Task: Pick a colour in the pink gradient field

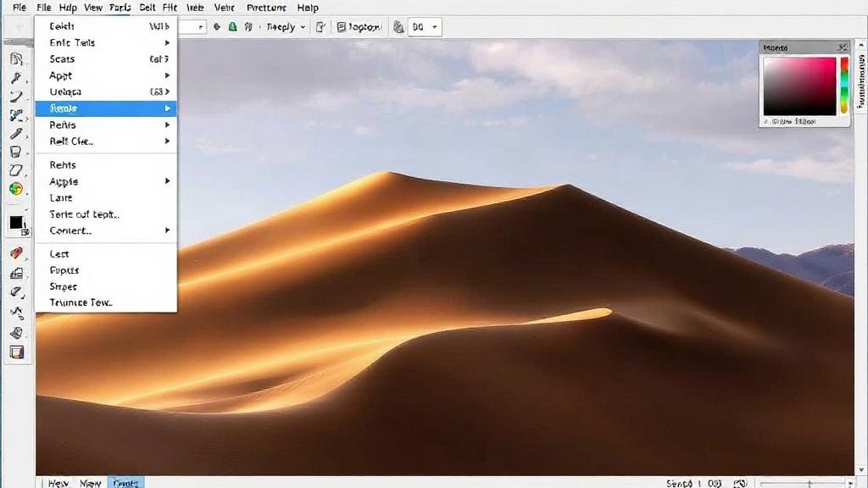Action: pyautogui.click(x=799, y=86)
